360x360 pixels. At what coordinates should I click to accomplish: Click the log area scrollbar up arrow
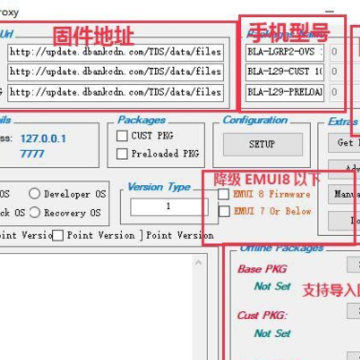pos(198,263)
